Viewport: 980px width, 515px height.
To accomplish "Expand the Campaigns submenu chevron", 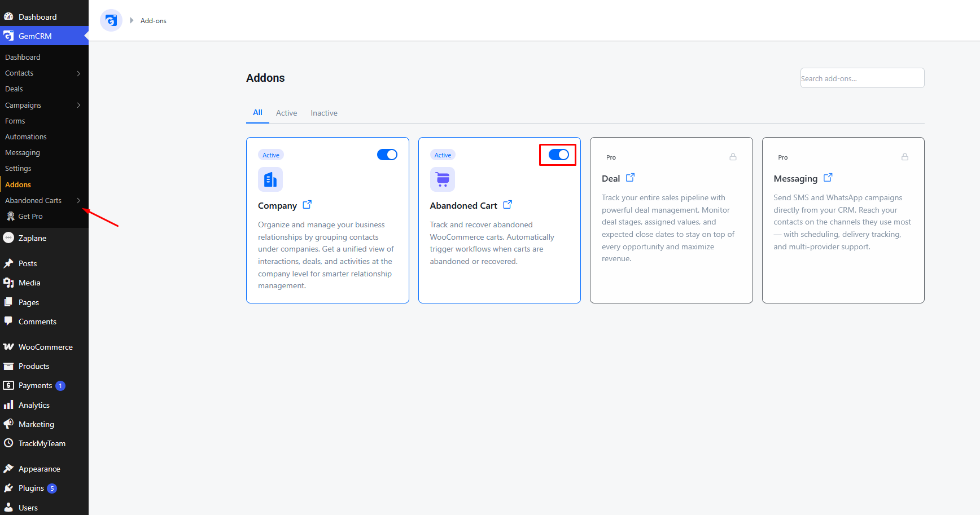I will click(78, 105).
